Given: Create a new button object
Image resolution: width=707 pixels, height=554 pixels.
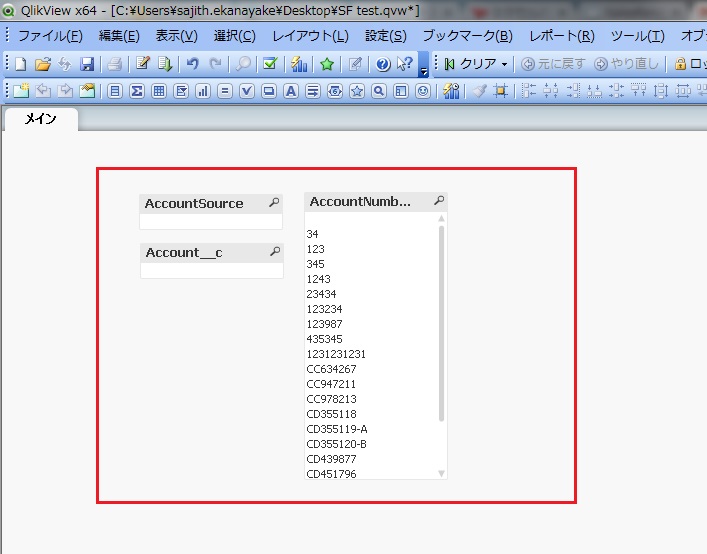Looking at the screenshot, I should click(x=269, y=92).
